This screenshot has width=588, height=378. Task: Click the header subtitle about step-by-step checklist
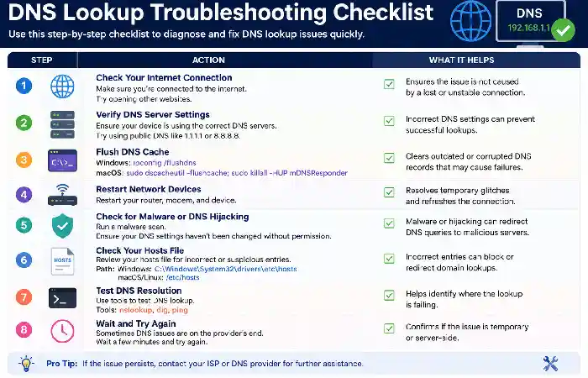point(186,34)
